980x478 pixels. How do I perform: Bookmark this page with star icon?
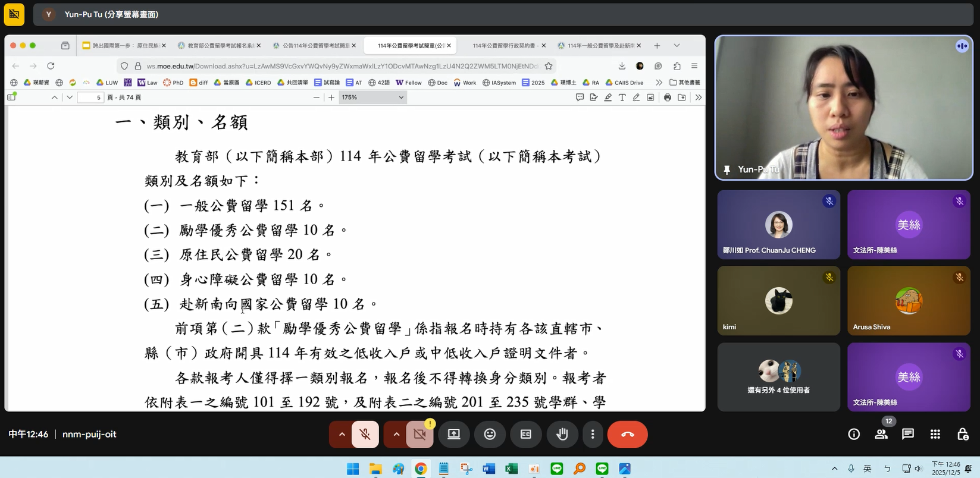[549, 66]
